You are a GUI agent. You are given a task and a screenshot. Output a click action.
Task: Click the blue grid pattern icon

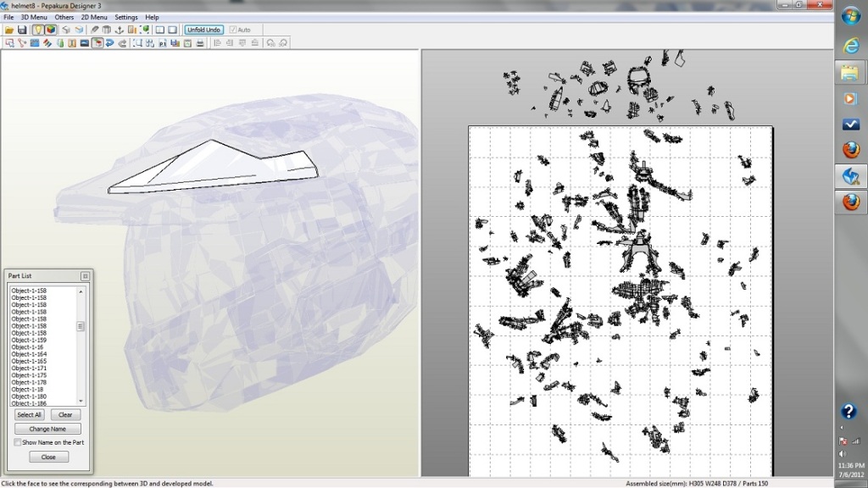(35, 43)
